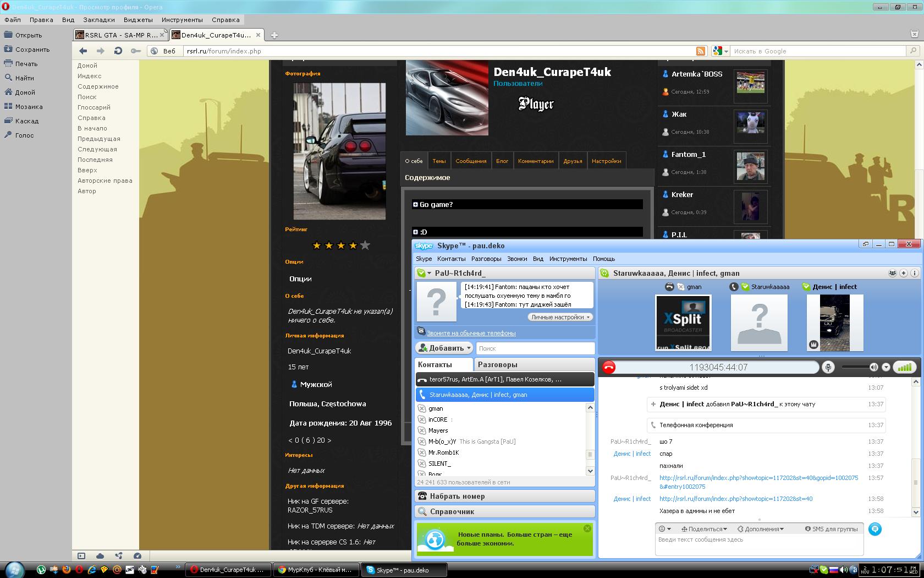Click Звоните на обычные телефоны link
The image size is (924, 578).
point(471,333)
